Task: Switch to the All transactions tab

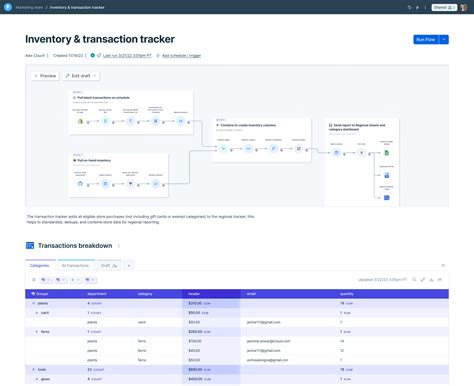Action: 75,265
